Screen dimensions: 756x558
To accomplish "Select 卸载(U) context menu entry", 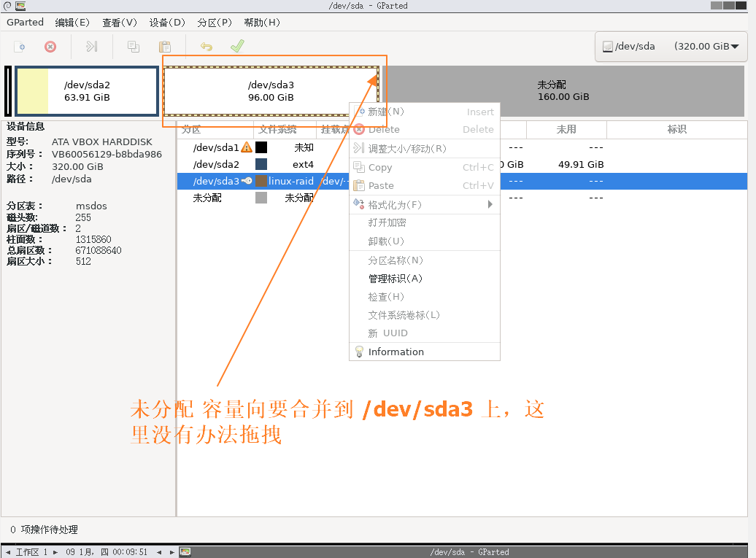I will (424, 241).
